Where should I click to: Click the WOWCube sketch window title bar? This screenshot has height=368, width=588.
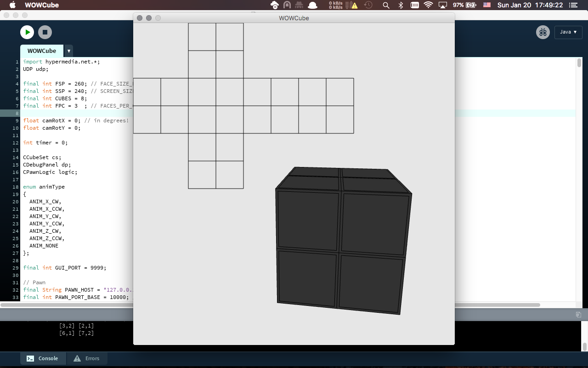coord(294,18)
